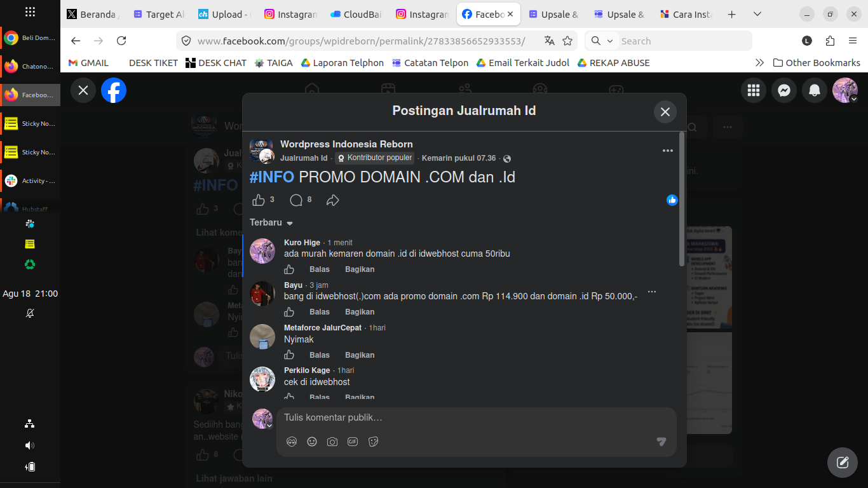Viewport: 868px width, 488px height.
Task: Open the DESK CHAT bookmark
Action: pos(216,63)
